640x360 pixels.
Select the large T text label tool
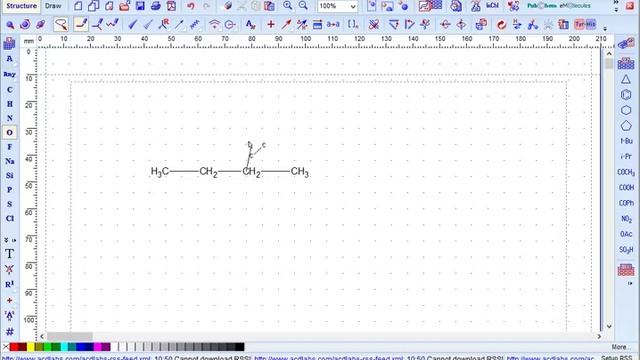tap(9, 254)
